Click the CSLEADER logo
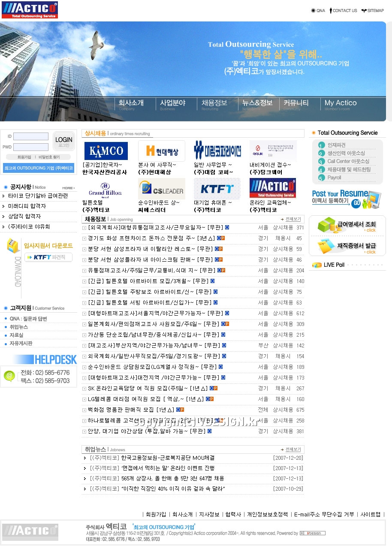Screen dimensions: 392x552 pos(161,189)
